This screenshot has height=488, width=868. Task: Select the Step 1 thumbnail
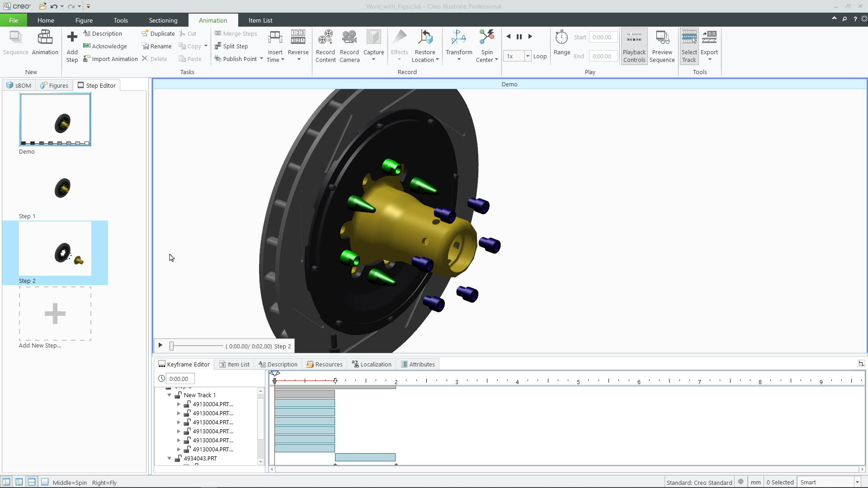tap(55, 188)
